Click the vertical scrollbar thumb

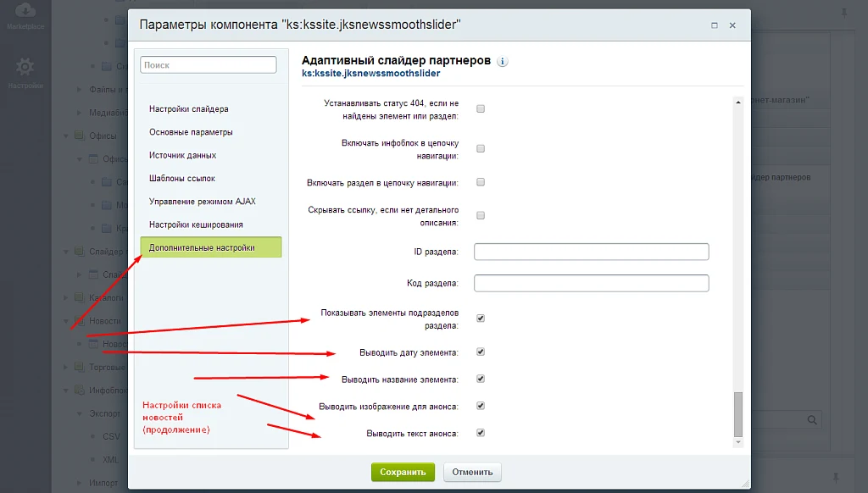click(738, 414)
